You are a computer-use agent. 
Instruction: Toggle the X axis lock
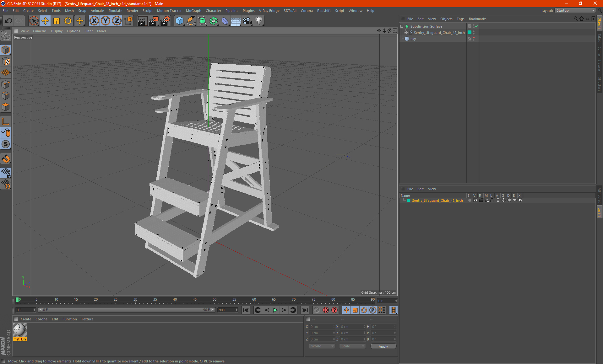tap(94, 21)
